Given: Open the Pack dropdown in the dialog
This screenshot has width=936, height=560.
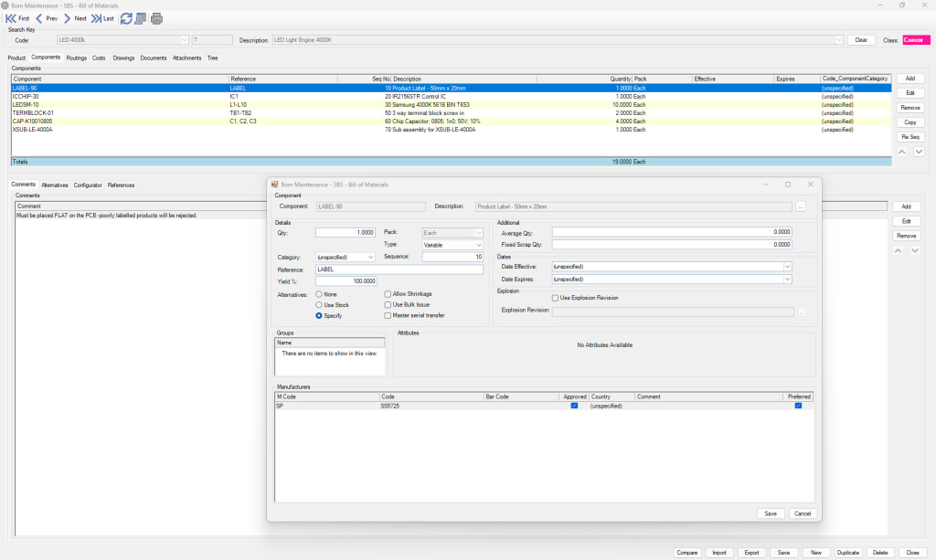Looking at the screenshot, I should click(x=479, y=233).
